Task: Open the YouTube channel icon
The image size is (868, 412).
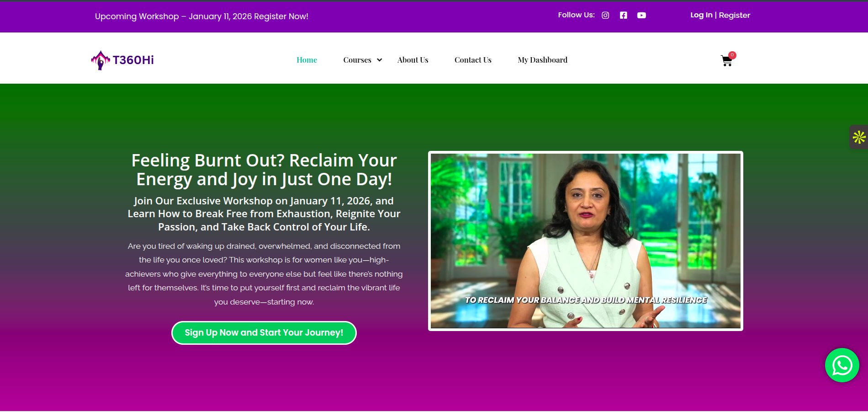Action: pos(641,15)
